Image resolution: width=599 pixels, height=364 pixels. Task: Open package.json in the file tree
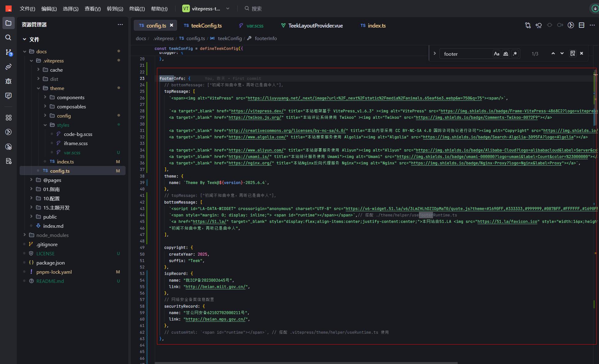pyautogui.click(x=51, y=263)
